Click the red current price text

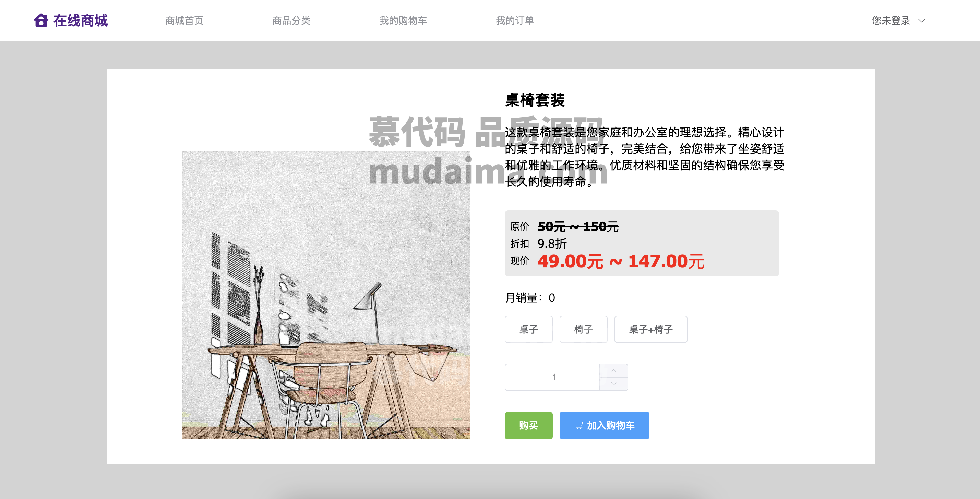[x=621, y=261]
